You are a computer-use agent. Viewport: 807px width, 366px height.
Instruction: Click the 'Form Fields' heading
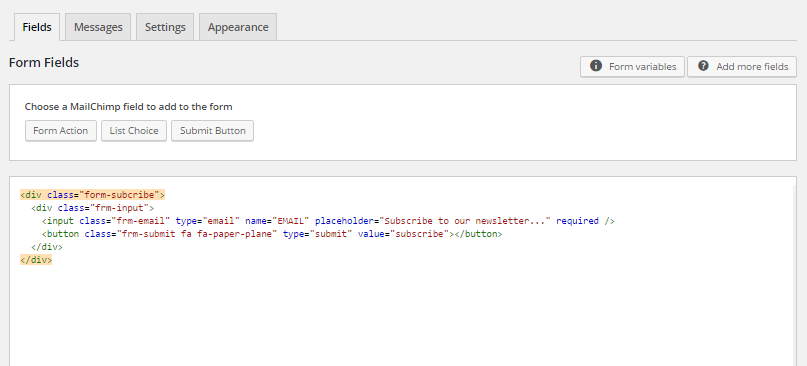click(x=44, y=62)
